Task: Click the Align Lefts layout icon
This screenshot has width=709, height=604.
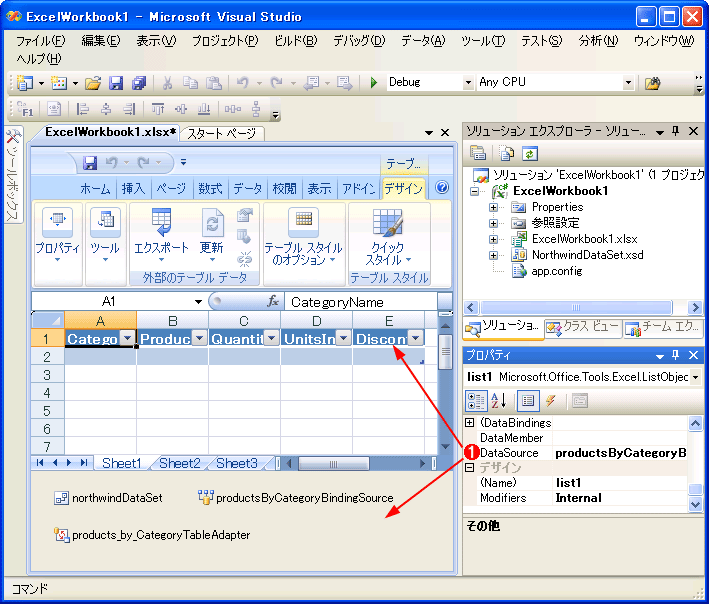Action: [x=82, y=109]
